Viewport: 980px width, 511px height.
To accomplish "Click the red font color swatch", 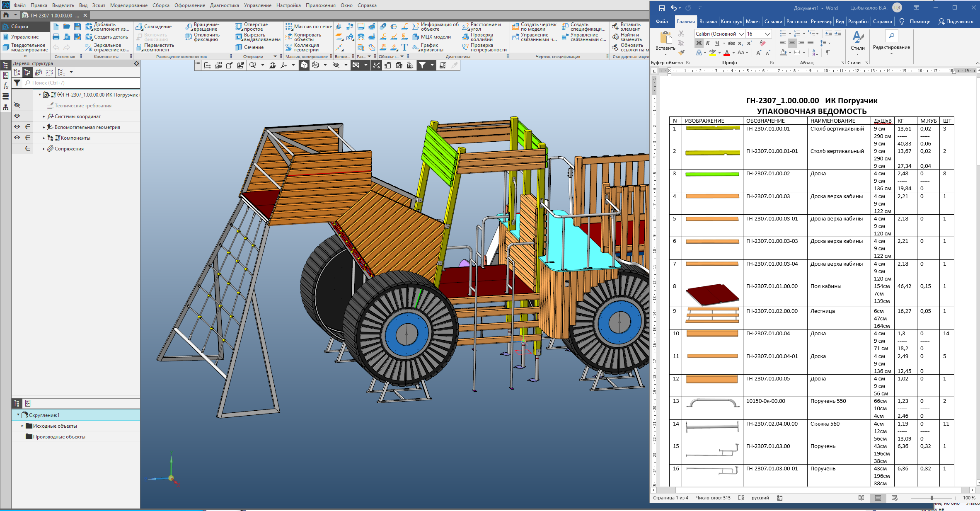I will click(726, 53).
